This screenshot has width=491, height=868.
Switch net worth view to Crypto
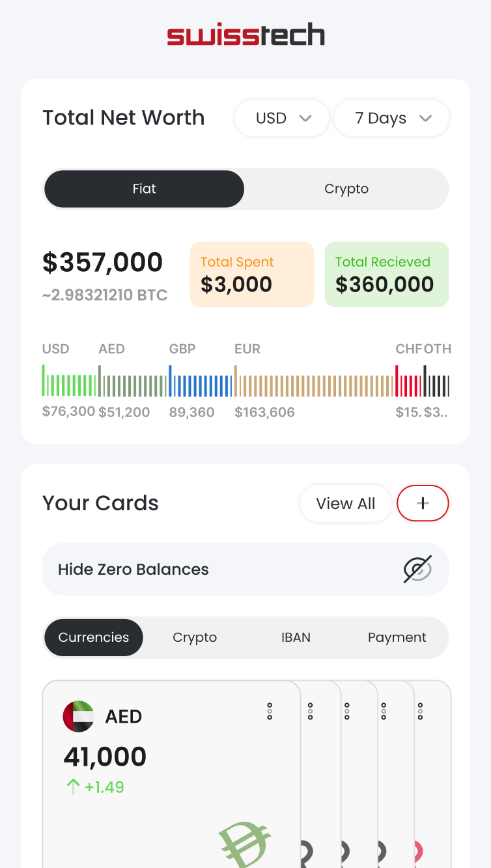(x=346, y=189)
